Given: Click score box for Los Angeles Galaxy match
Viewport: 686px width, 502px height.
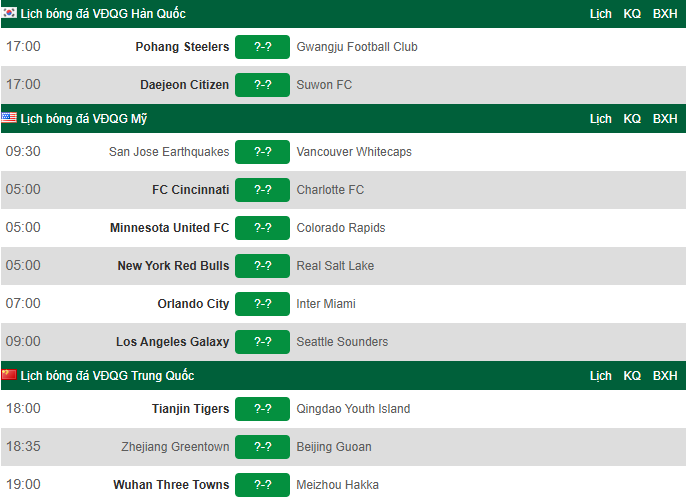Looking at the screenshot, I should click(262, 342).
